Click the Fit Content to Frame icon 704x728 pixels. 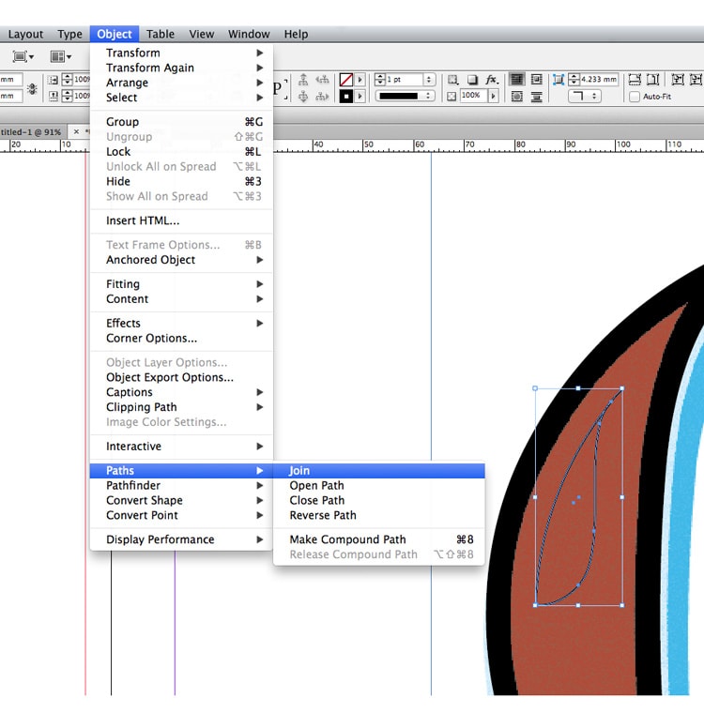tap(678, 80)
